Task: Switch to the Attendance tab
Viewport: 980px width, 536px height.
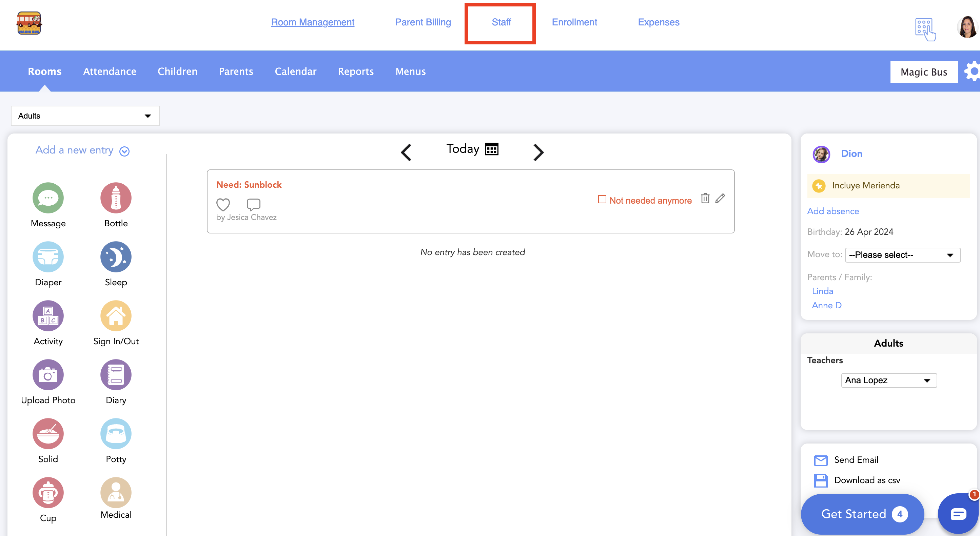Action: coord(110,71)
